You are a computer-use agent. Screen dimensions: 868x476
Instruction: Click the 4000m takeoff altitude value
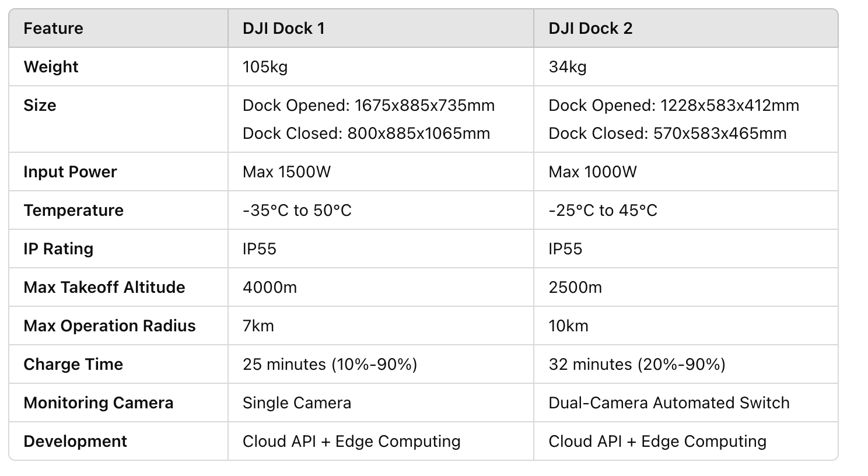click(x=269, y=288)
